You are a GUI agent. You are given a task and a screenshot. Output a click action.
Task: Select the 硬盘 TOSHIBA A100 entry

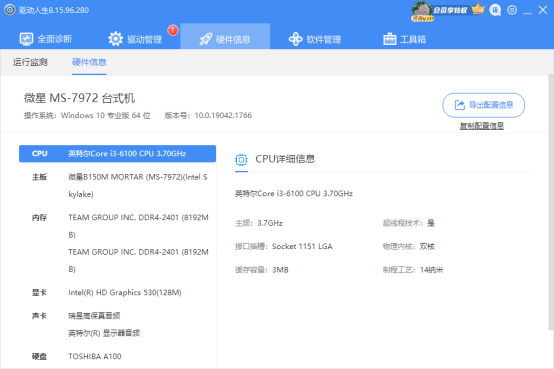point(117,356)
